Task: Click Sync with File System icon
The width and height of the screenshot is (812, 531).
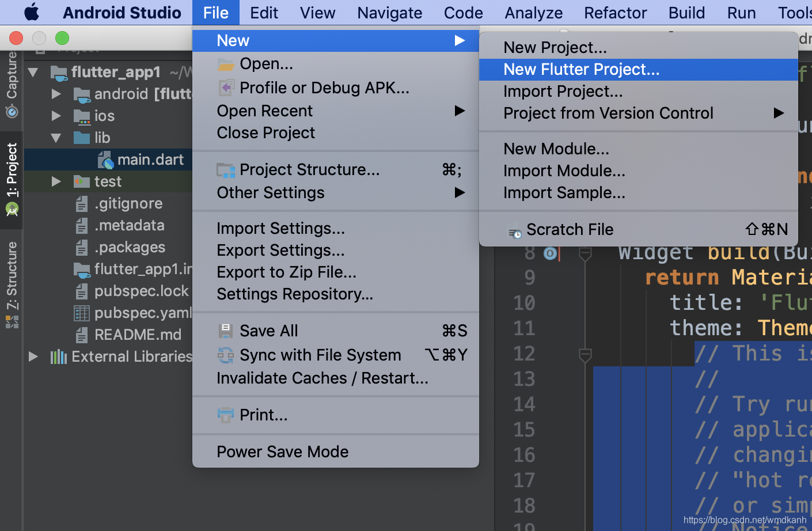Action: pyautogui.click(x=226, y=355)
